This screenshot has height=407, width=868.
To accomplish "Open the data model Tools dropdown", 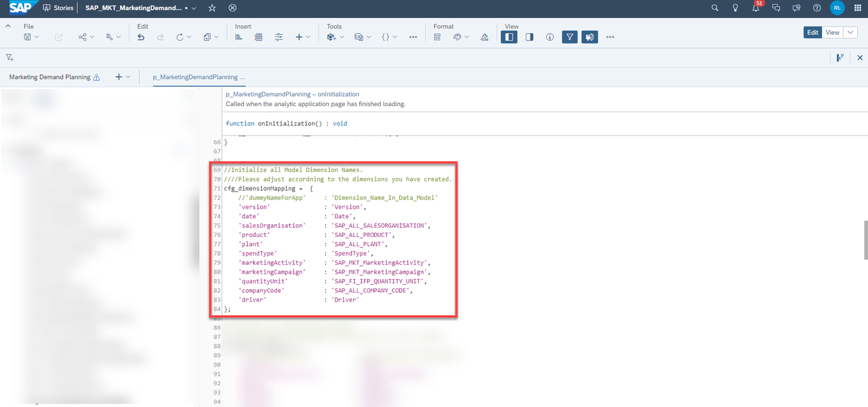I will click(x=363, y=37).
